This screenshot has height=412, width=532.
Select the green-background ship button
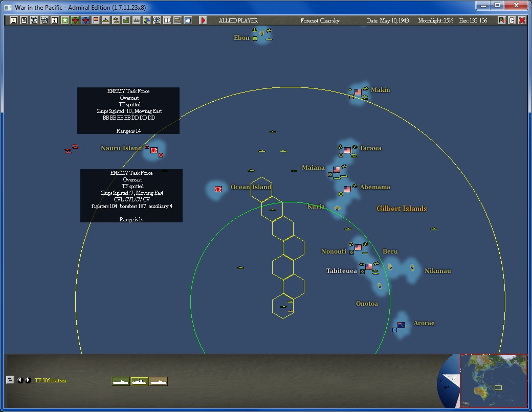[120, 381]
